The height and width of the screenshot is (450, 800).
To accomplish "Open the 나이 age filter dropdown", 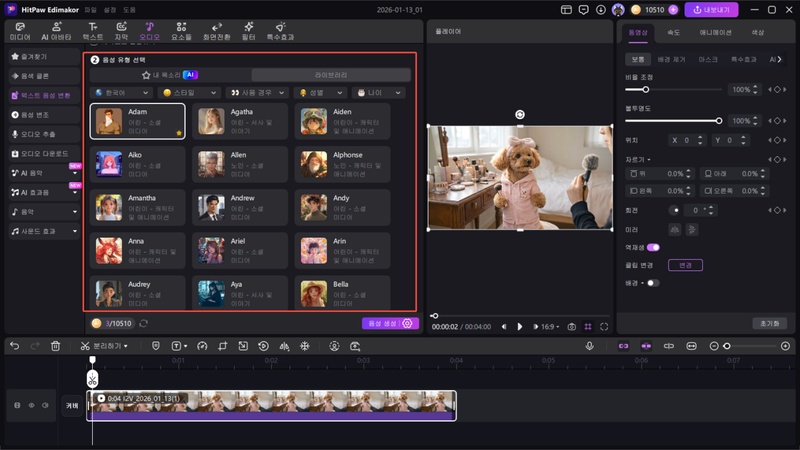I will [379, 93].
